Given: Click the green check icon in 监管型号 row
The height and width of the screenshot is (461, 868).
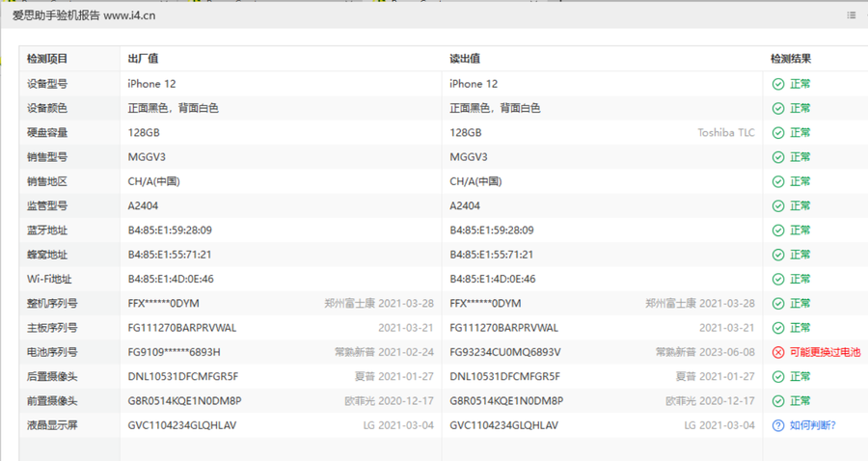Looking at the screenshot, I should tap(778, 205).
